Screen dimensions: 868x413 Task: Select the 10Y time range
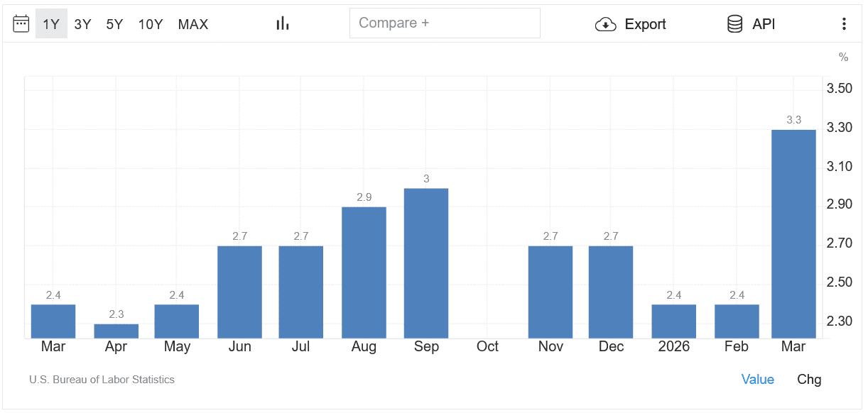[151, 24]
